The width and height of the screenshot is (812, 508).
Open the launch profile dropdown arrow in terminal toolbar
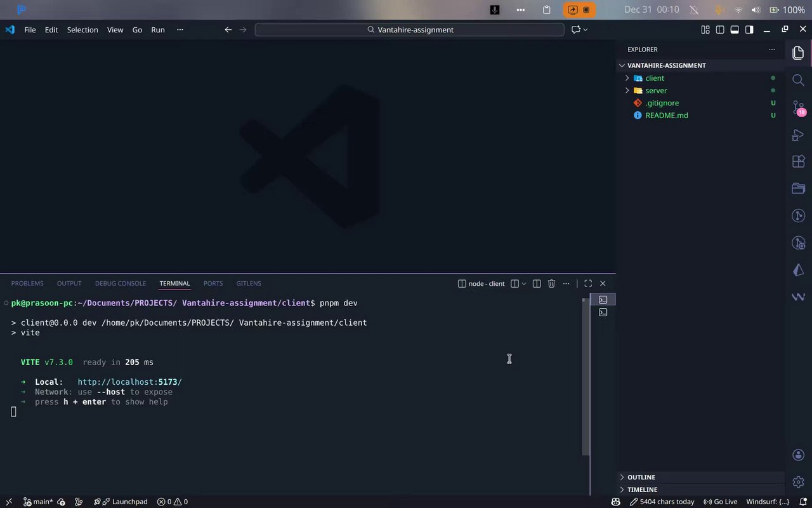(524, 284)
